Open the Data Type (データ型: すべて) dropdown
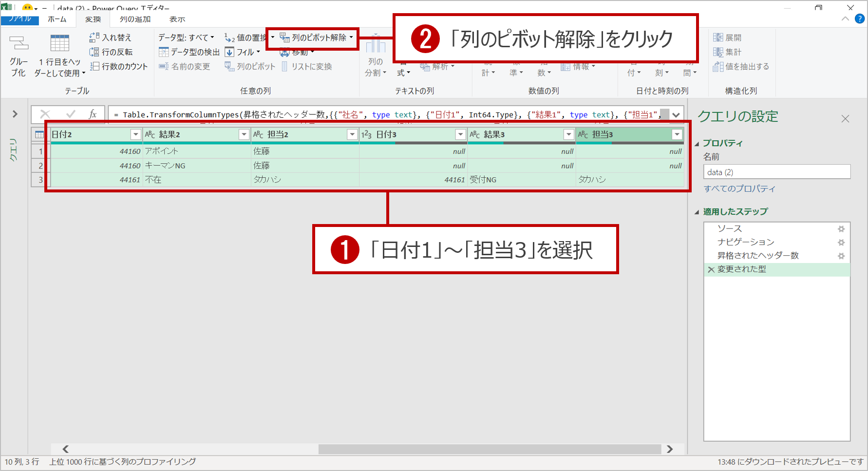 coord(186,38)
